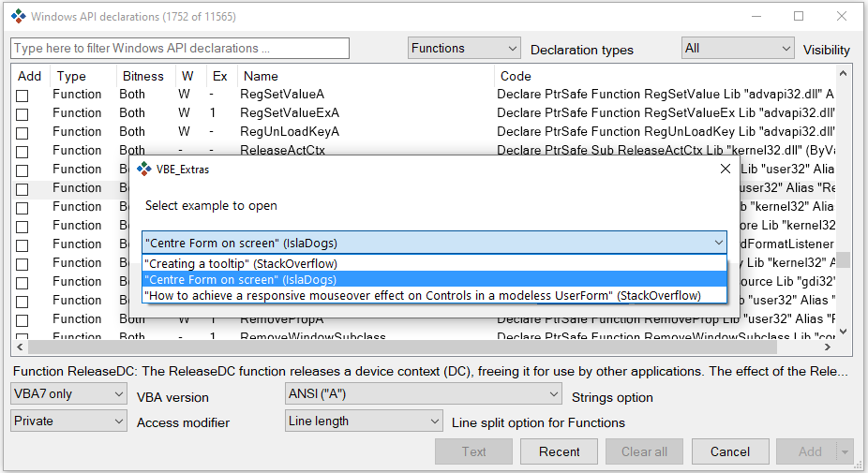Click the horizontal scrollbar left arrow

[20, 347]
